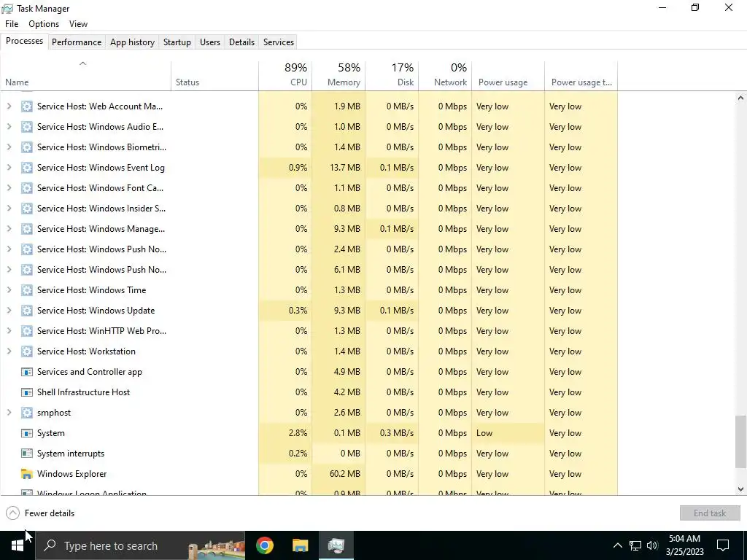Sort processes by Disk column

[x=392, y=75]
